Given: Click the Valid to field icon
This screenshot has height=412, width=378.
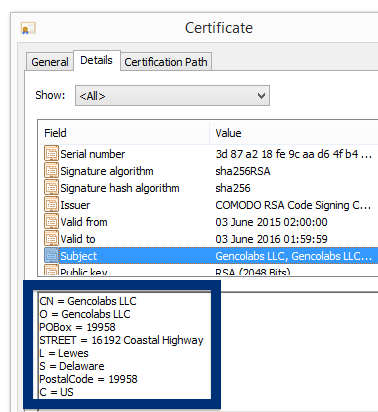Looking at the screenshot, I should click(x=51, y=239).
